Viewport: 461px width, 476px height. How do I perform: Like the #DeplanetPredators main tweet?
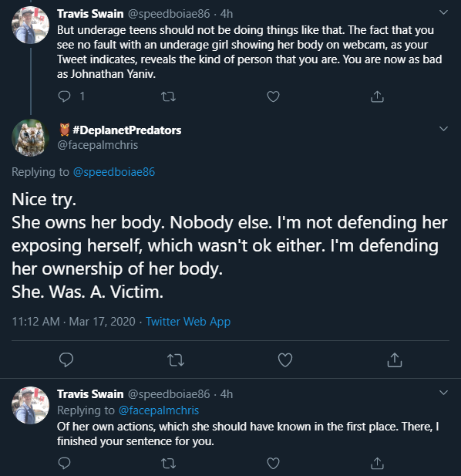click(285, 360)
